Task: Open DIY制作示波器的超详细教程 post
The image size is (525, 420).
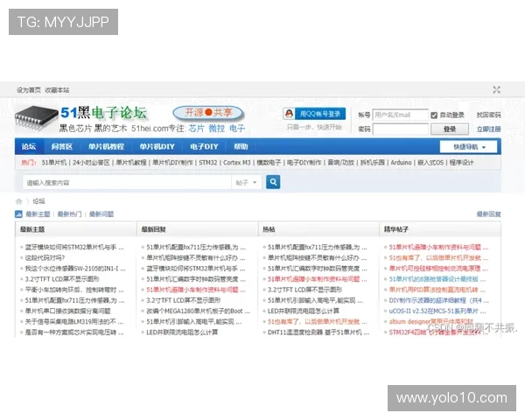Action: [438, 300]
